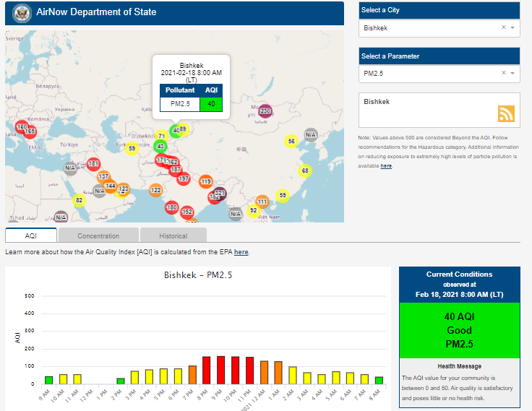
Task: Select the purple 230 map marker
Action: [x=265, y=111]
